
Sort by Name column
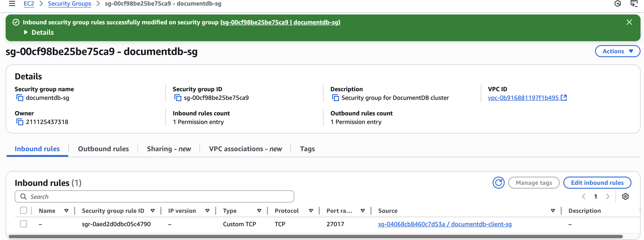point(66,211)
